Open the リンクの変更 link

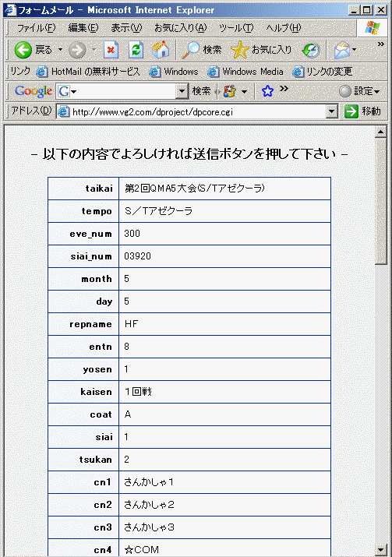coord(323,72)
